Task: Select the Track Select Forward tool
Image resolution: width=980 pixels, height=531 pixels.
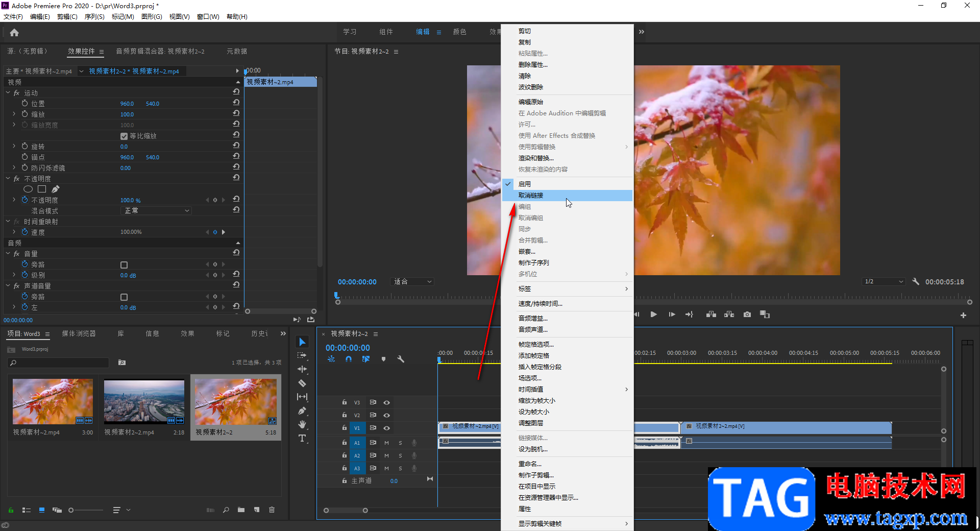Action: (302, 355)
